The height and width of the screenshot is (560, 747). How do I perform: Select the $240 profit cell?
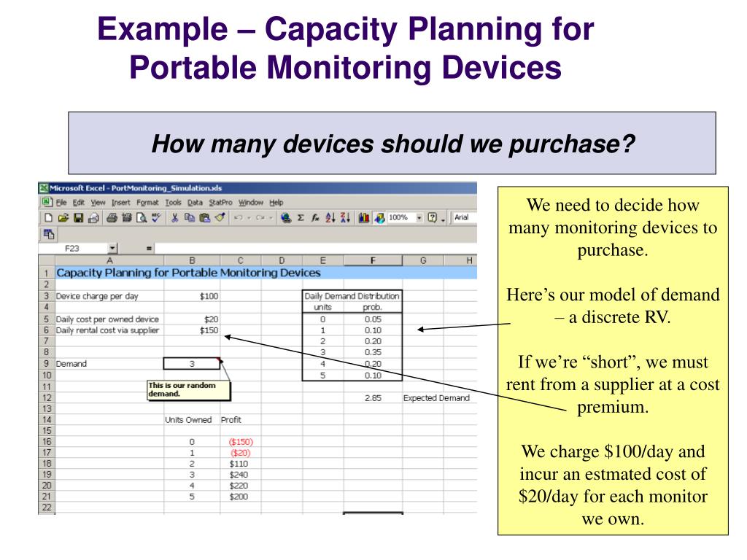[x=241, y=475]
